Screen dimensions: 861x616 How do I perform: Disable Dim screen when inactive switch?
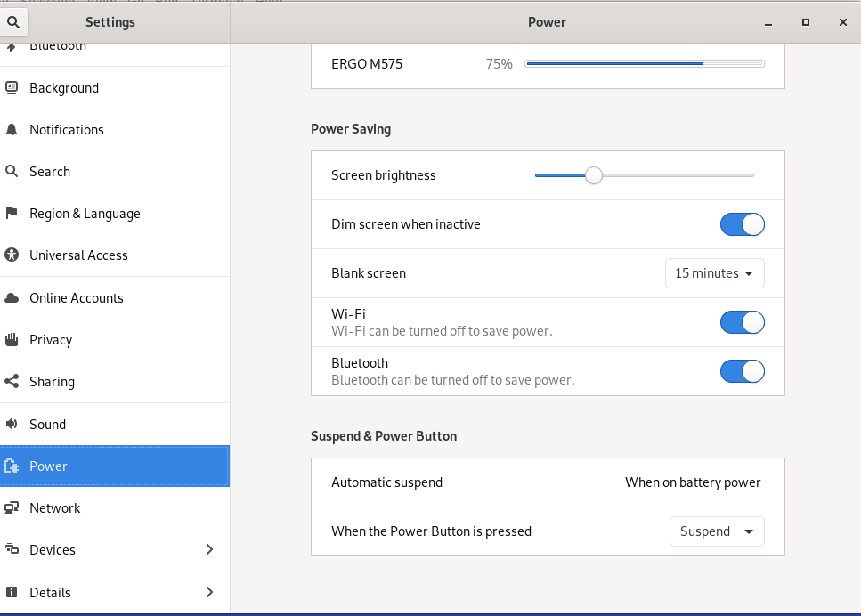(x=742, y=224)
